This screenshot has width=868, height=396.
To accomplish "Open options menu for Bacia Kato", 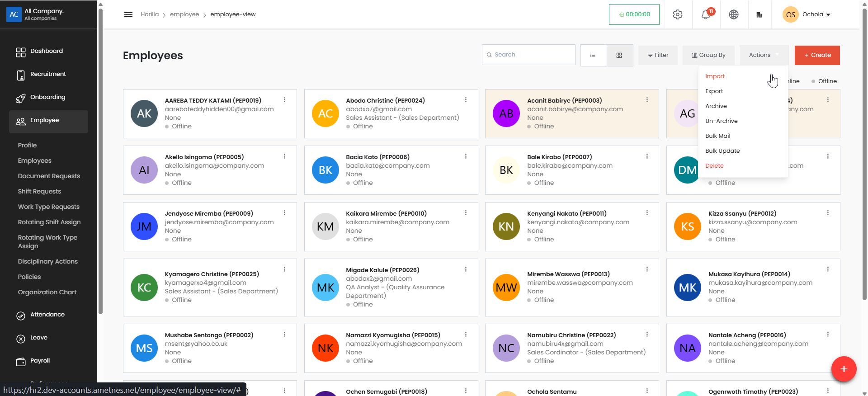I will click(466, 156).
